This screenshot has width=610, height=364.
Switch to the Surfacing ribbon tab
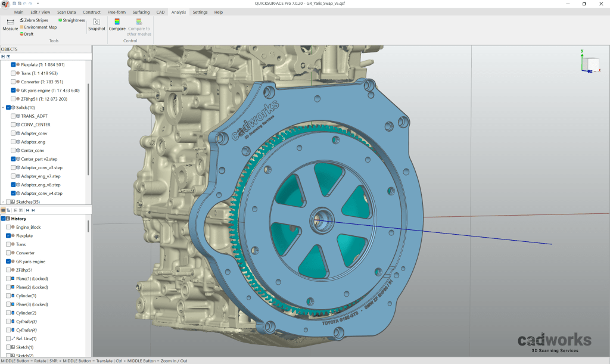pyautogui.click(x=141, y=11)
